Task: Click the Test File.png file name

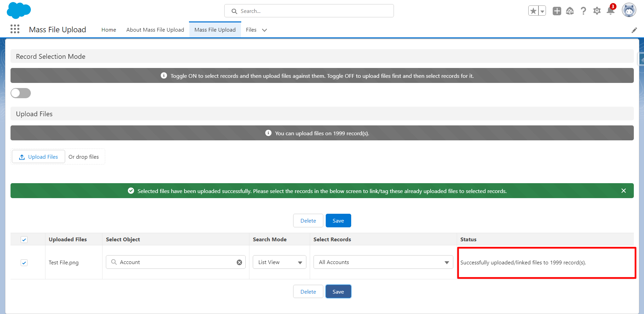Action: click(x=63, y=262)
